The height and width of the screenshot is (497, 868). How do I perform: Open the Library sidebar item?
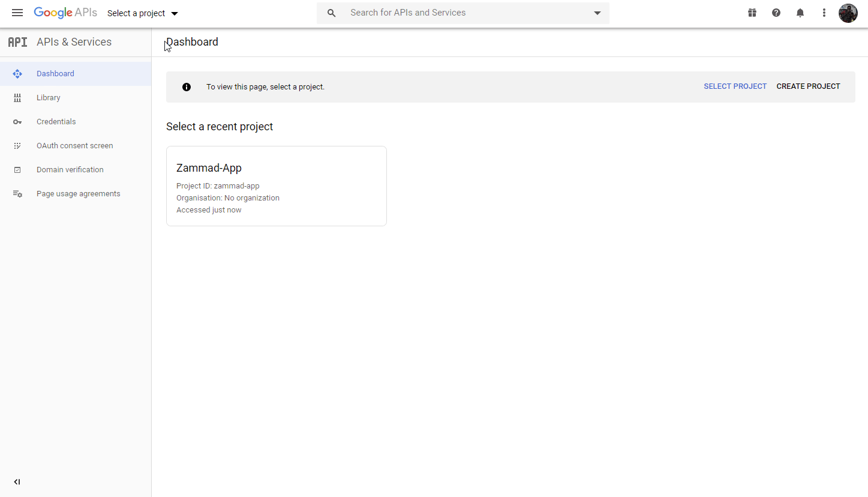click(76, 98)
